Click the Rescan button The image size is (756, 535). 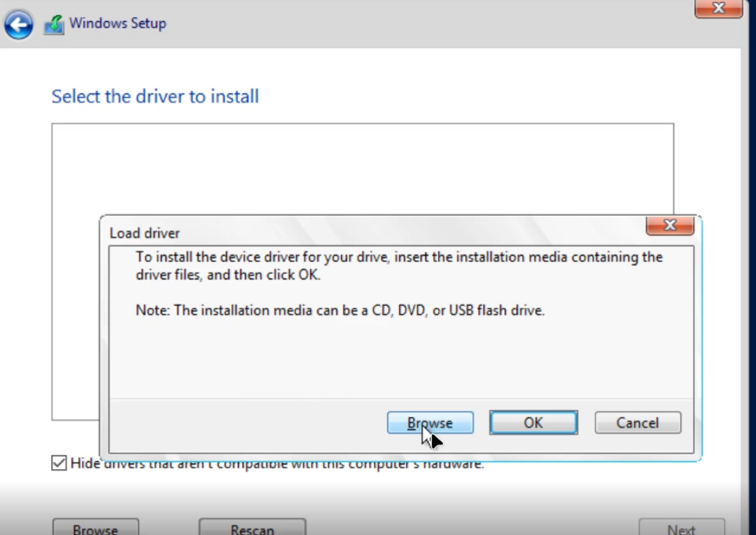[x=252, y=528]
